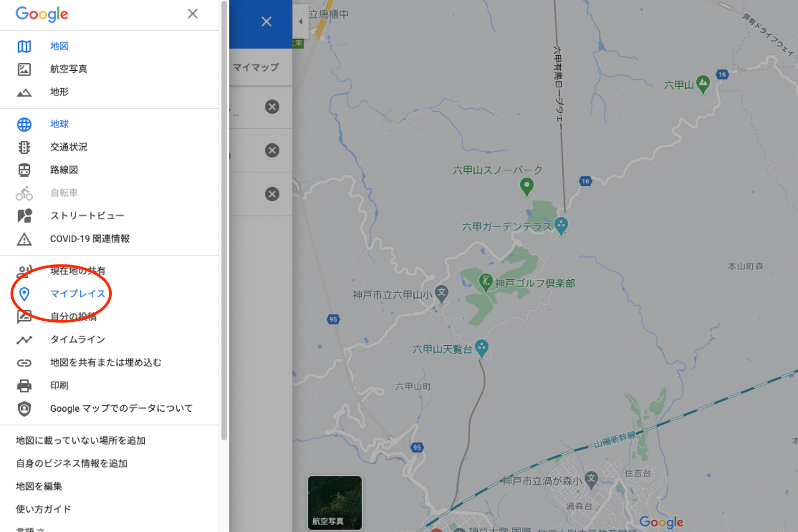The width and height of the screenshot is (798, 532).
Task: Click the 自転車 bicycle icon
Action: tap(24, 193)
